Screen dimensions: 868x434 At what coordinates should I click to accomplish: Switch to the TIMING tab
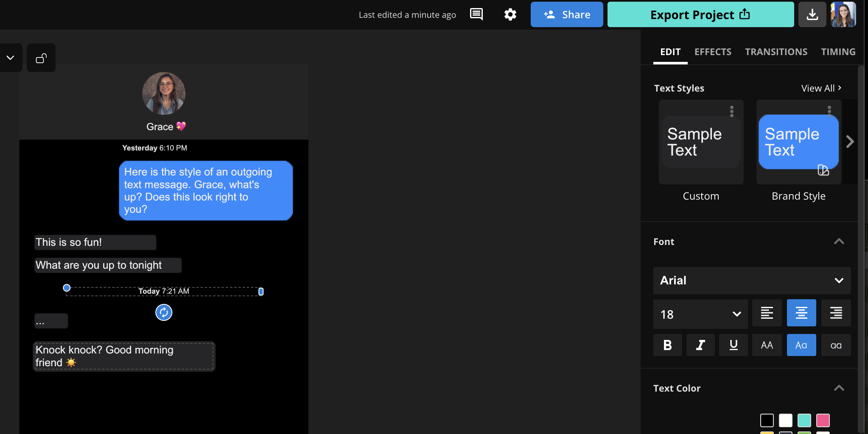[838, 52]
